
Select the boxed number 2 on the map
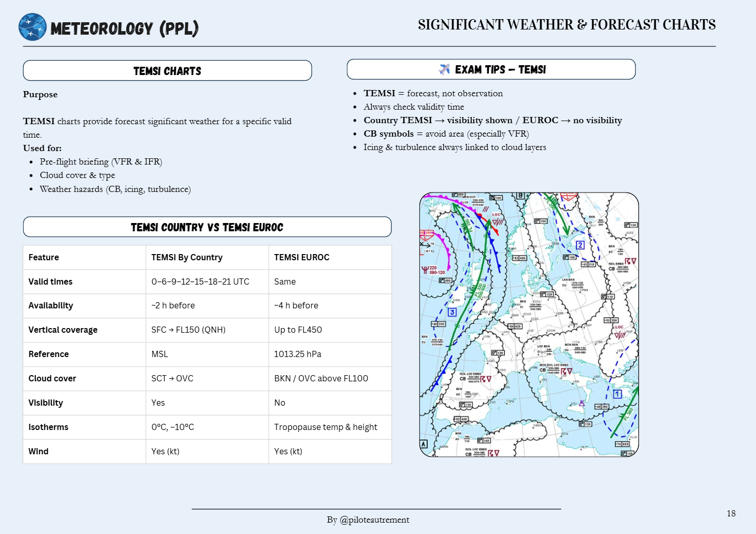pos(580,245)
